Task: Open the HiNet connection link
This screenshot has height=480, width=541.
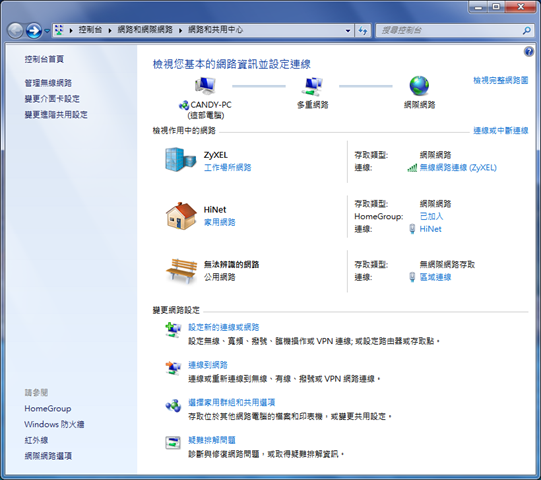Action: (x=430, y=229)
